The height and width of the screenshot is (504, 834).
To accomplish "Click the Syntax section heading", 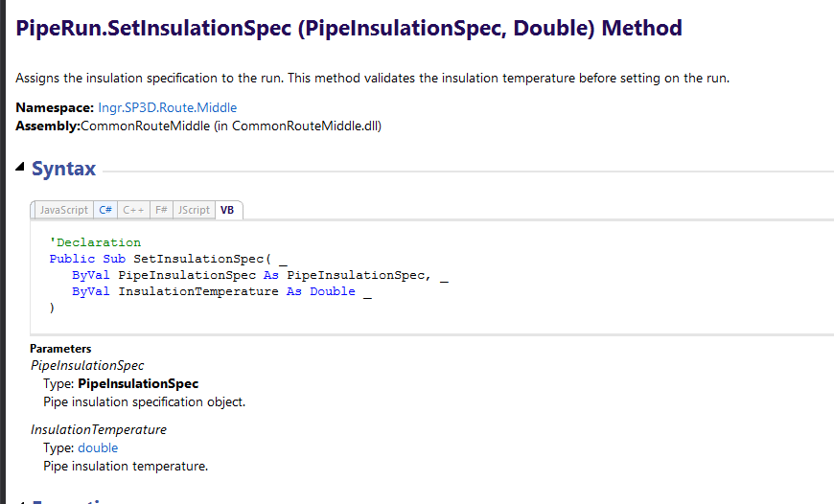I will point(64,169).
